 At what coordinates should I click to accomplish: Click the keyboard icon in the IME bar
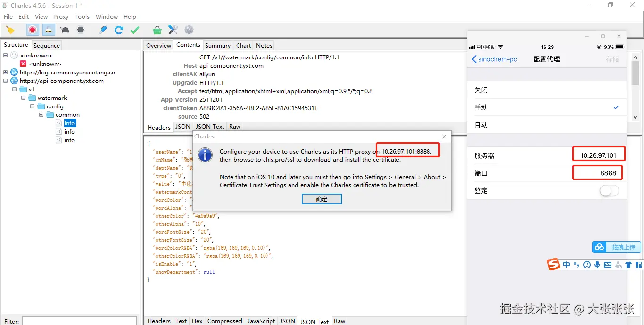[x=608, y=265]
